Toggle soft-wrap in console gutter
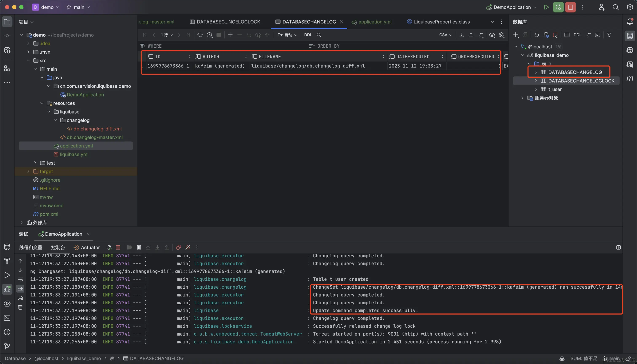This screenshot has width=637, height=364. [x=20, y=280]
